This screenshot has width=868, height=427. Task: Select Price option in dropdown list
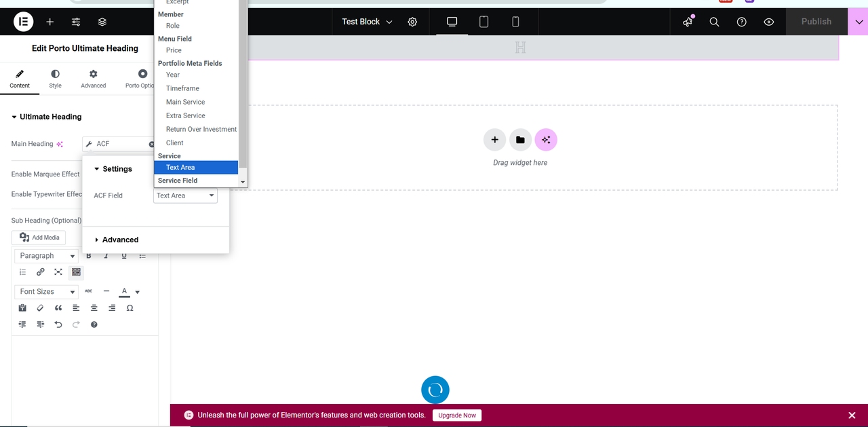pyautogui.click(x=174, y=50)
